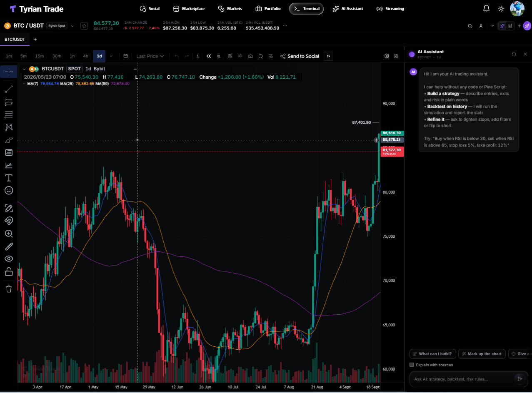Open ticker stats more options ellipsis
532x393 pixels.
(285, 26)
